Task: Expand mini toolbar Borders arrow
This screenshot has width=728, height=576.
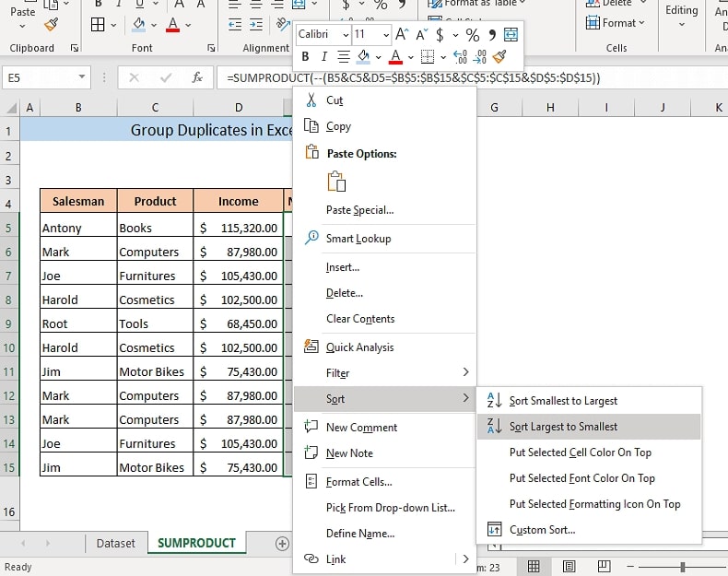Action: (443, 57)
